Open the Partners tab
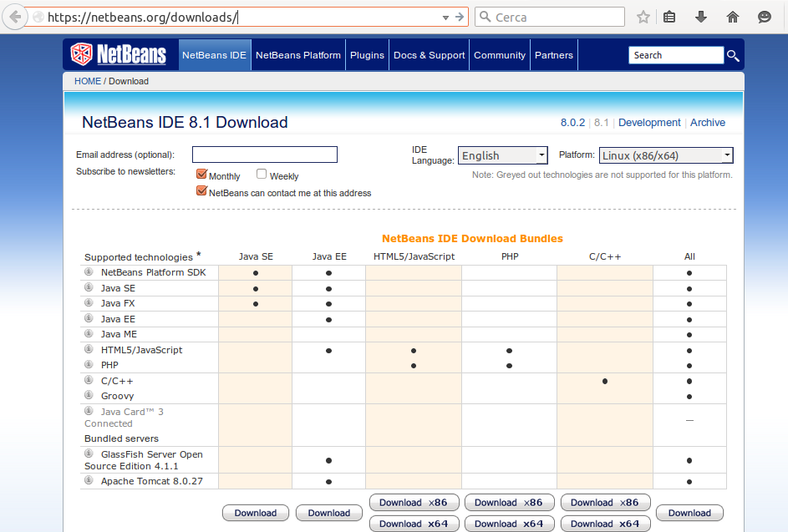Image resolution: width=788 pixels, height=532 pixels. [x=554, y=55]
